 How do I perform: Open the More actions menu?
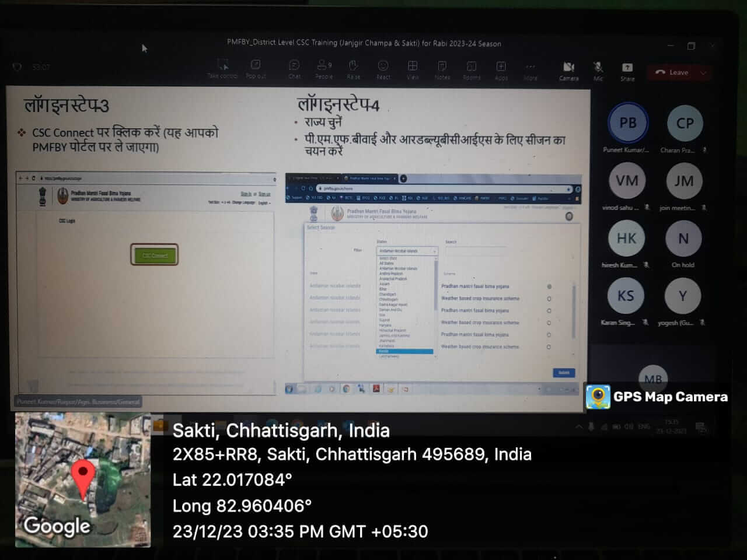(x=530, y=68)
